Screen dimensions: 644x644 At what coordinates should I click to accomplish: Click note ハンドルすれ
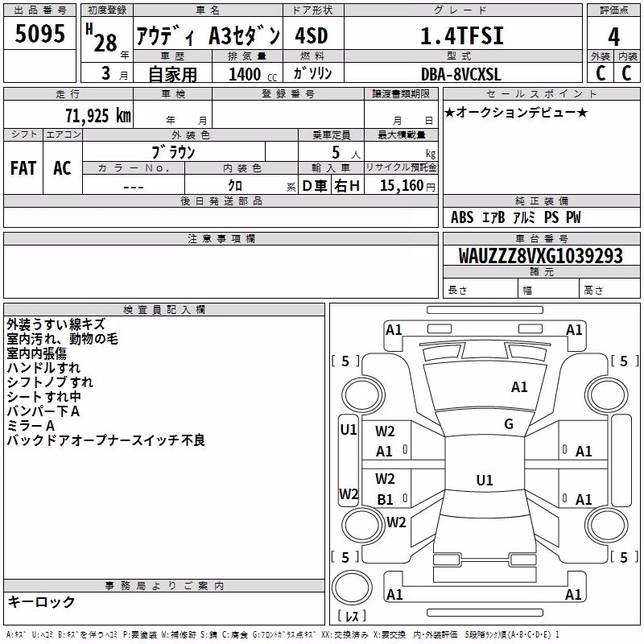click(x=43, y=368)
